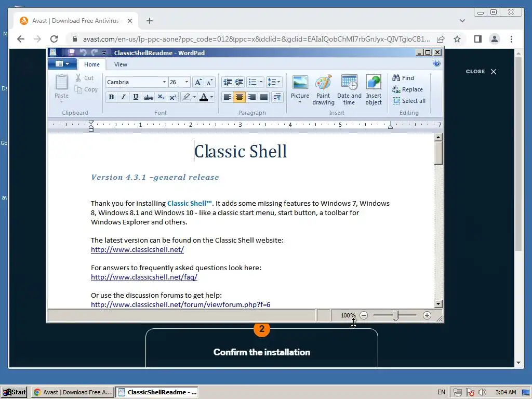Screen dimensions: 532x399
Task: Click the document scroll down arrow
Action: 438,303
